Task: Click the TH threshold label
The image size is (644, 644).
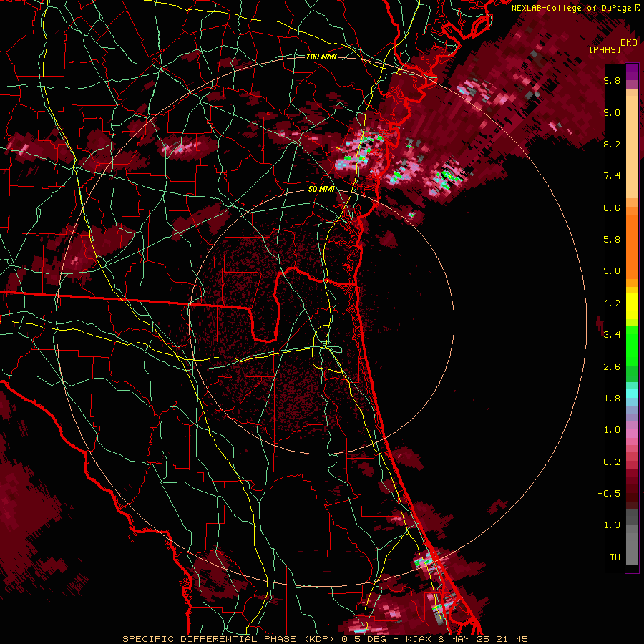Action: click(615, 557)
